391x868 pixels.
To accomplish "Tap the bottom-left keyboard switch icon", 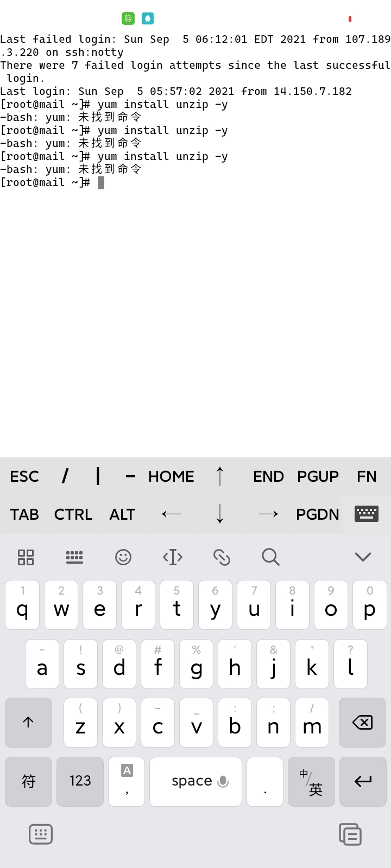I will pos(41,834).
